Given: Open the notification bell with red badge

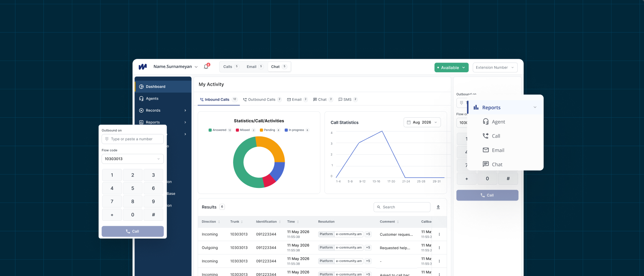Looking at the screenshot, I should tap(206, 67).
